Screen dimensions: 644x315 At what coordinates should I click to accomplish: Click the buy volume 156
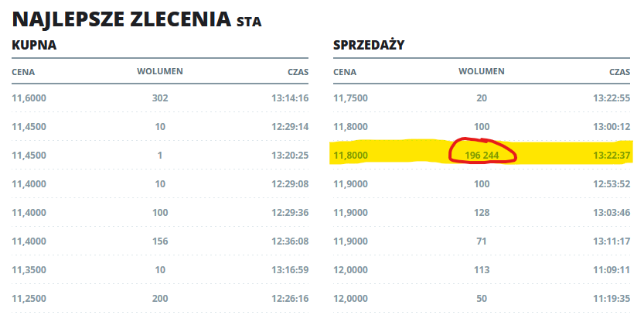[160, 241]
